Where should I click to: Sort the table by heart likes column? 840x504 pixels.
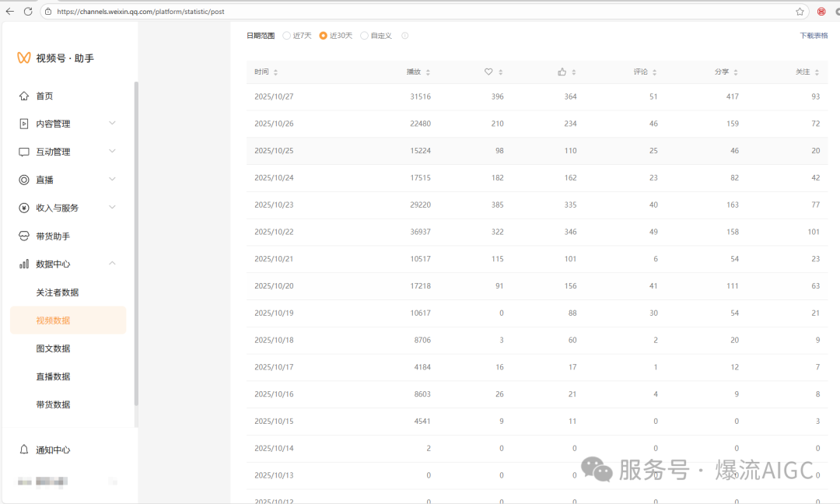[x=500, y=72]
